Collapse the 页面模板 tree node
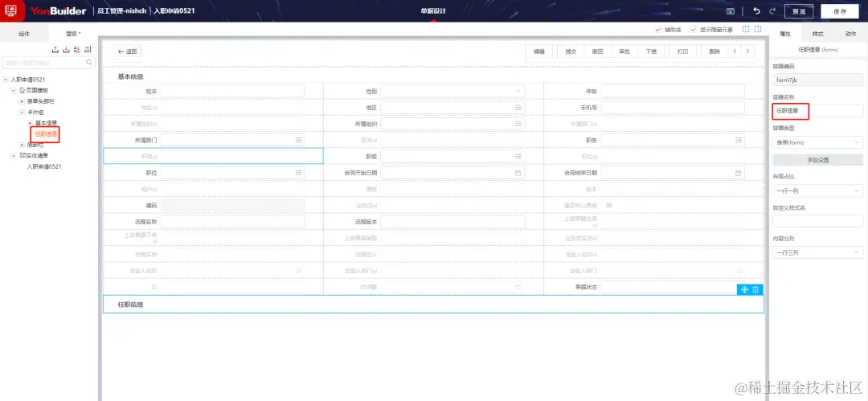Image resolution: width=868 pixels, height=401 pixels. [x=14, y=90]
